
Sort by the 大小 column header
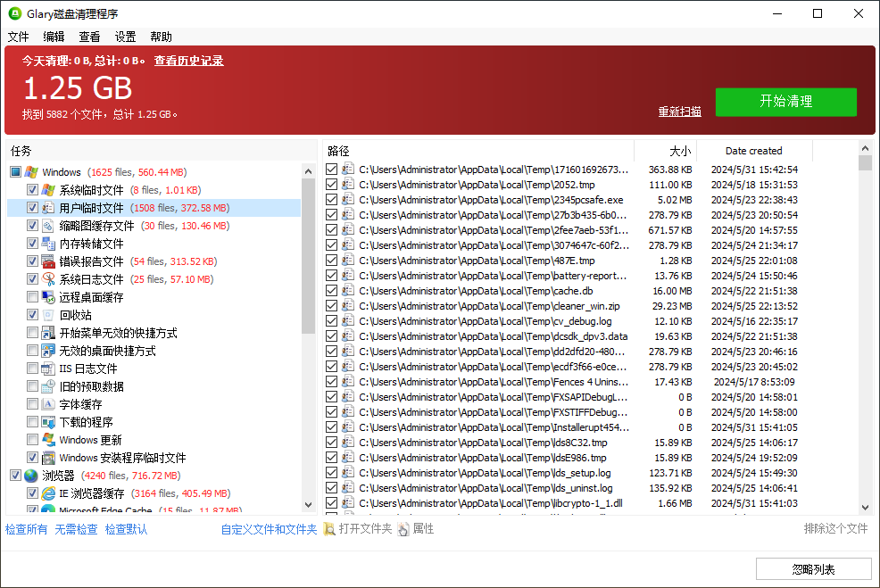[666, 151]
